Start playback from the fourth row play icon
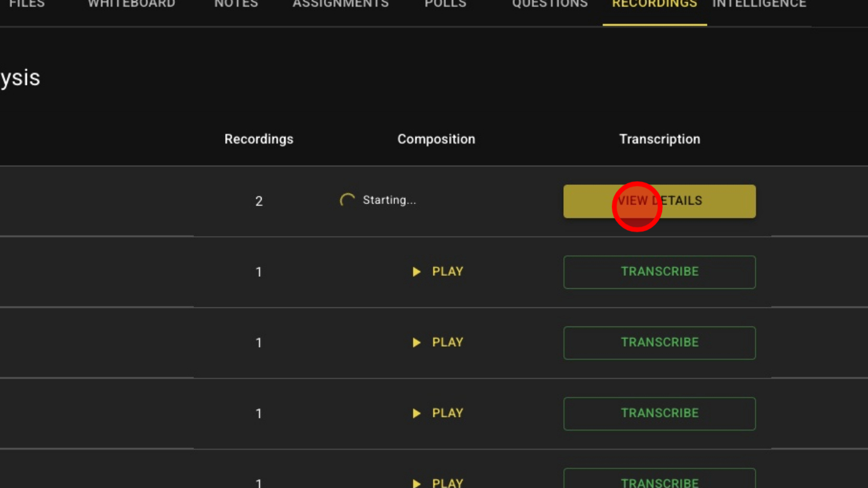 pos(417,413)
